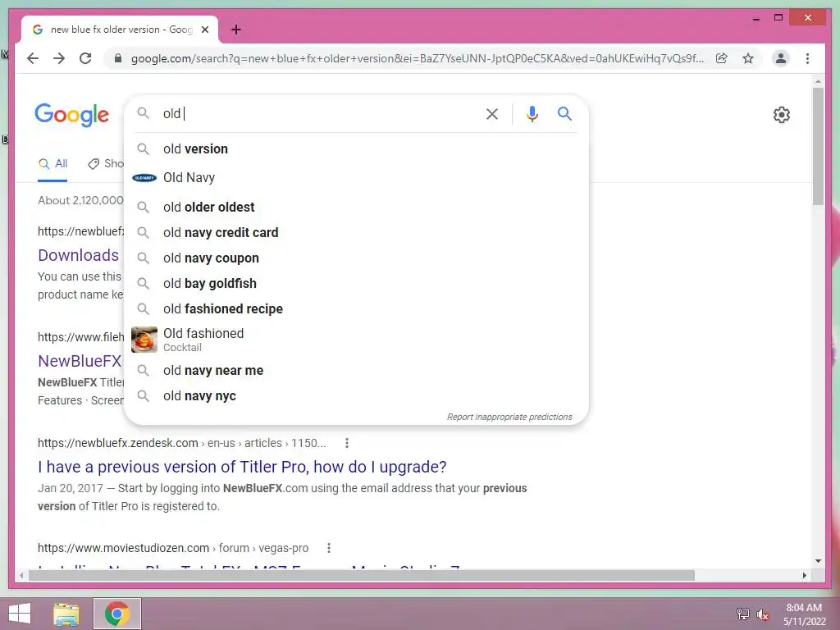This screenshot has height=630, width=840.
Task: Open the Chrome three-dot menu
Action: [807, 58]
